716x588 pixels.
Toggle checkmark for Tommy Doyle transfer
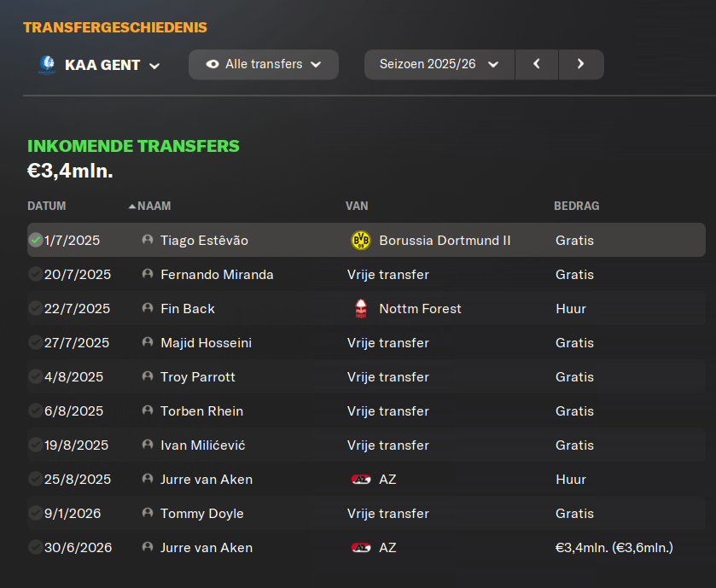pyautogui.click(x=36, y=513)
